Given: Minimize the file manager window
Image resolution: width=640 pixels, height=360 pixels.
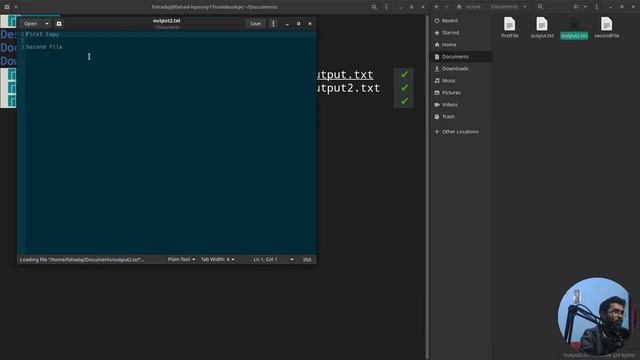Looking at the screenshot, I should [x=611, y=7].
